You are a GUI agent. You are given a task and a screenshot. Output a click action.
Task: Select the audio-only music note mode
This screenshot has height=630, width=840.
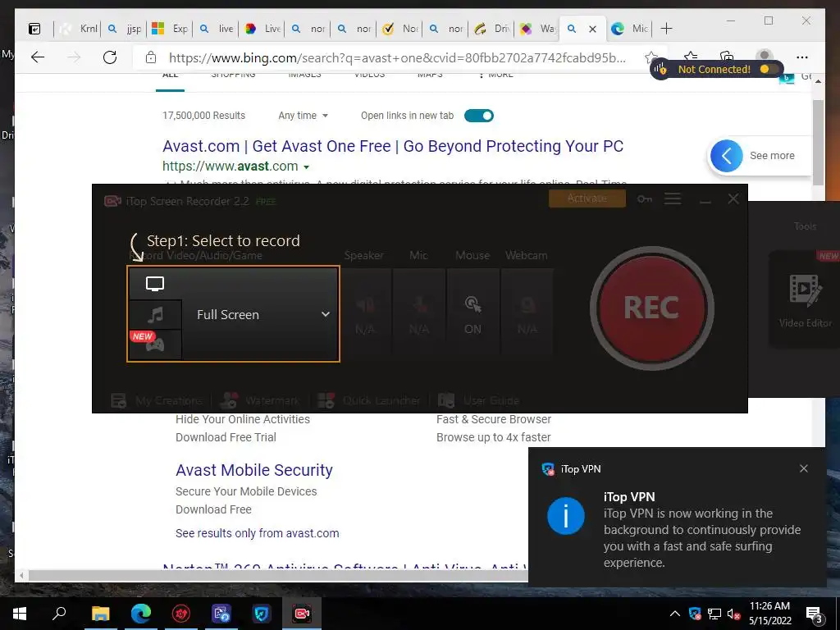(x=155, y=314)
